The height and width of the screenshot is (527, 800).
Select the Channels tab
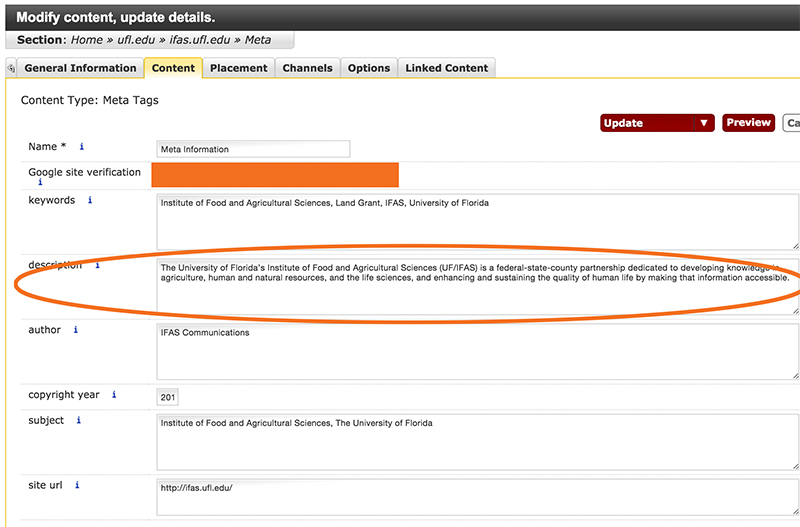point(308,68)
